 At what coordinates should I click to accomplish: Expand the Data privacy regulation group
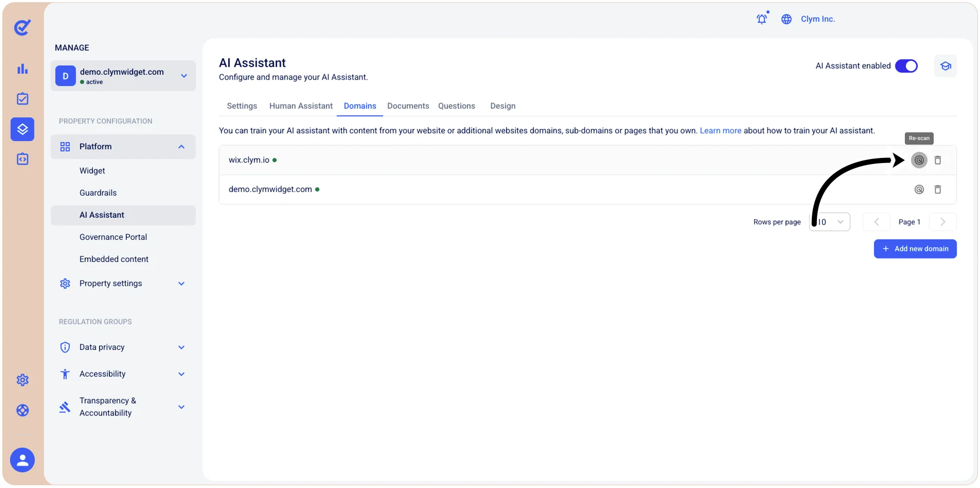[123, 347]
